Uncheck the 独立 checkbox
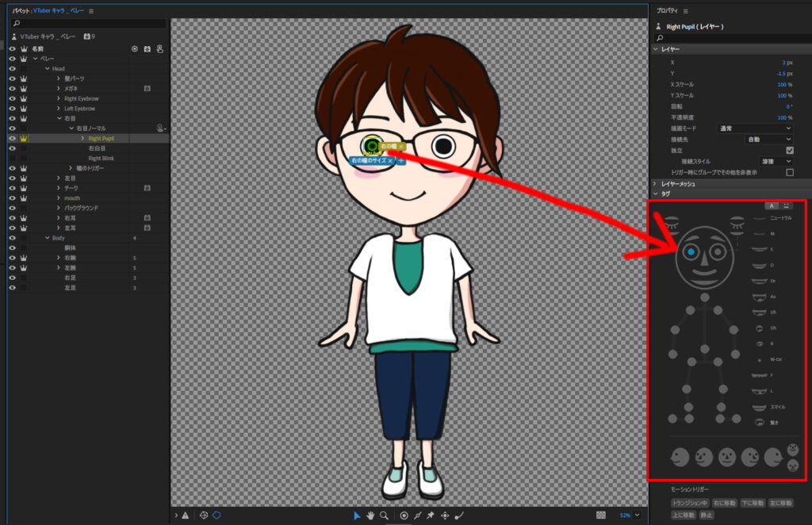This screenshot has width=812, height=525. (789, 150)
